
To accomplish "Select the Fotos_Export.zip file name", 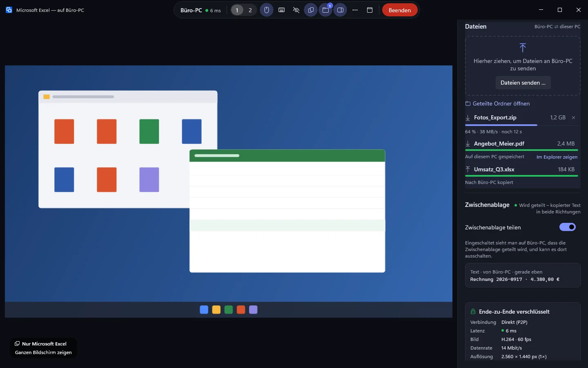I will (x=495, y=117).
